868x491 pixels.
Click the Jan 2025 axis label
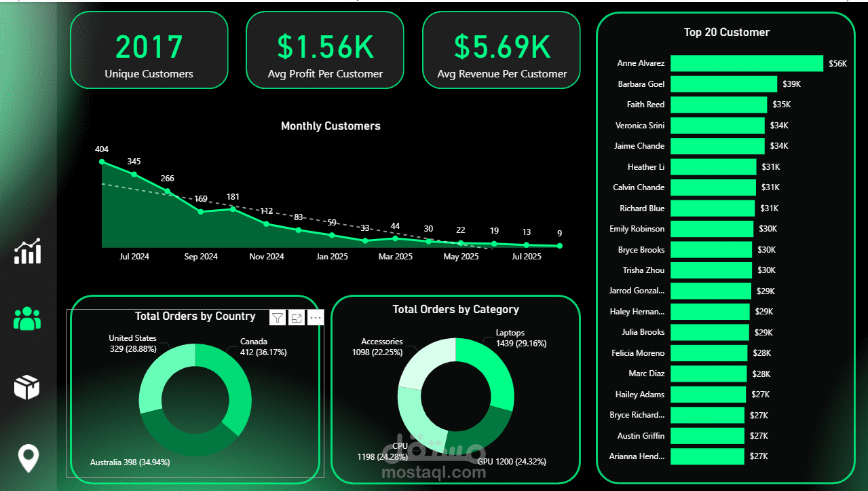(x=332, y=257)
